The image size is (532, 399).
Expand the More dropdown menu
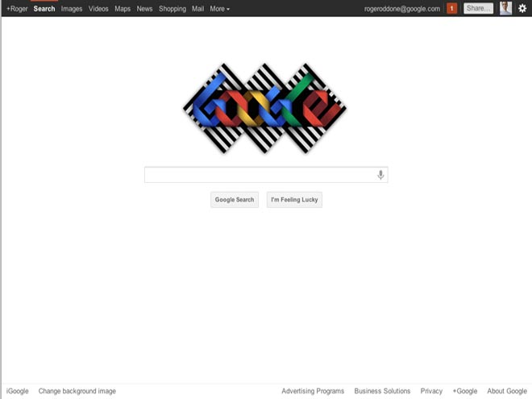pos(219,9)
